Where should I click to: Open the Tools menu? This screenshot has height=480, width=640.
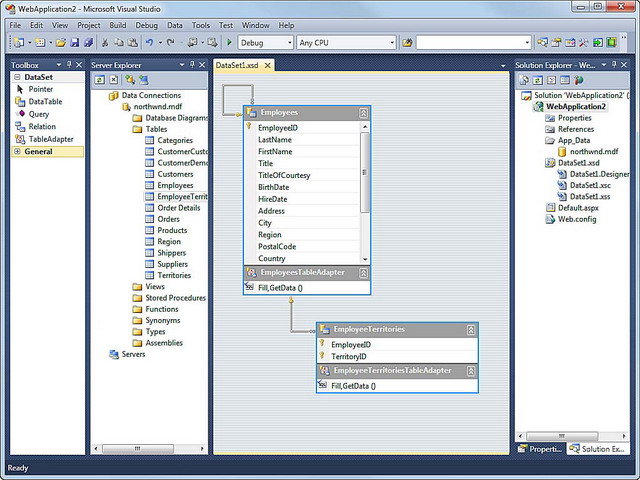pyautogui.click(x=201, y=25)
